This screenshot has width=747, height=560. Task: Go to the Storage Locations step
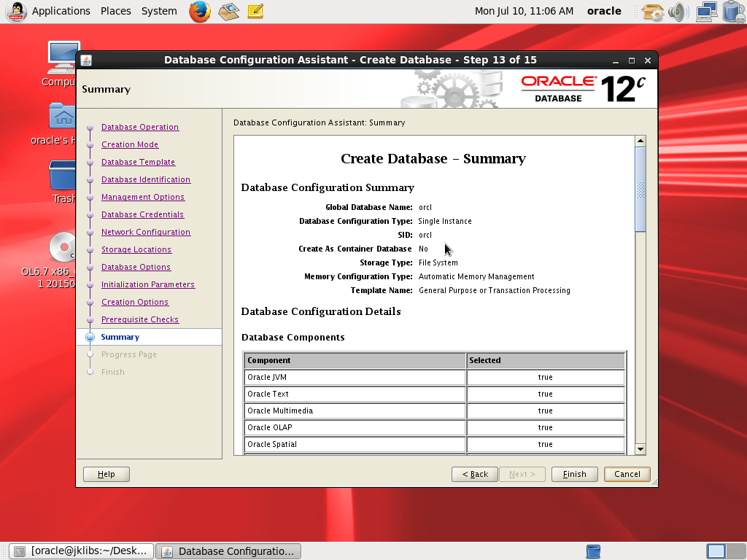click(136, 249)
